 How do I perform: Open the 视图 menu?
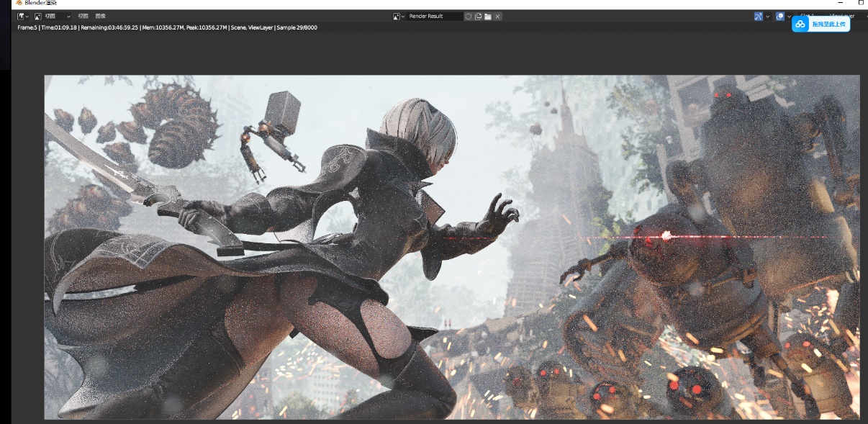point(83,16)
